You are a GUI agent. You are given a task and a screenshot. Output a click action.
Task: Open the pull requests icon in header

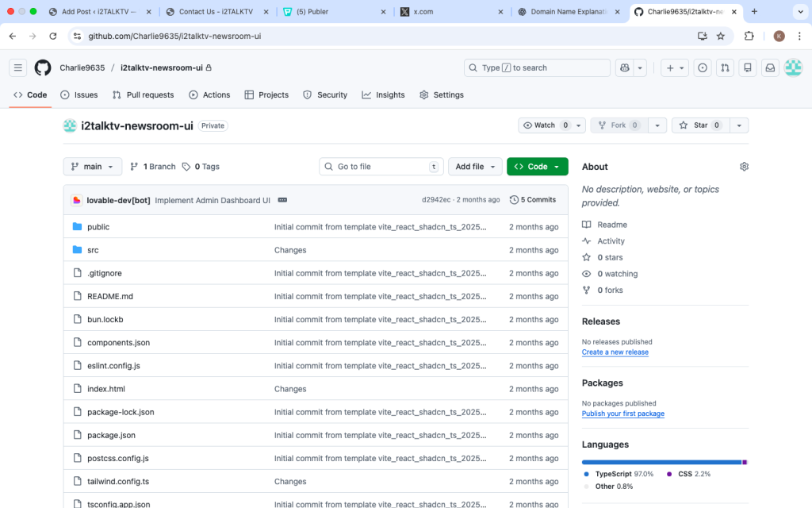[x=724, y=68]
